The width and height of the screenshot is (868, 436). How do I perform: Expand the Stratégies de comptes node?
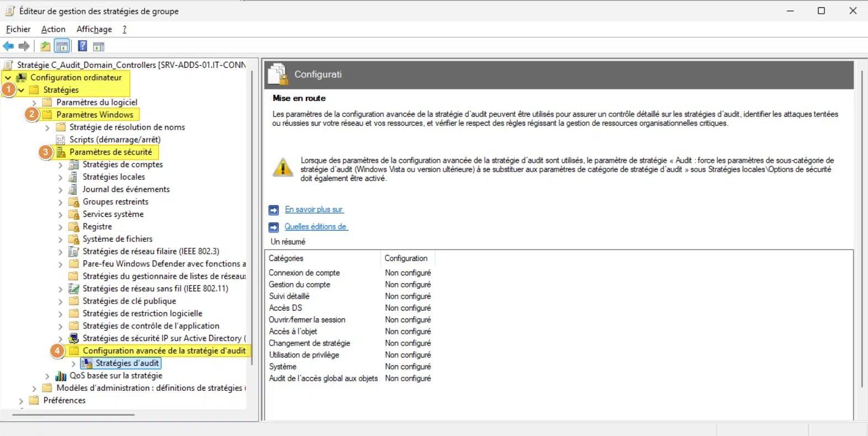point(60,165)
